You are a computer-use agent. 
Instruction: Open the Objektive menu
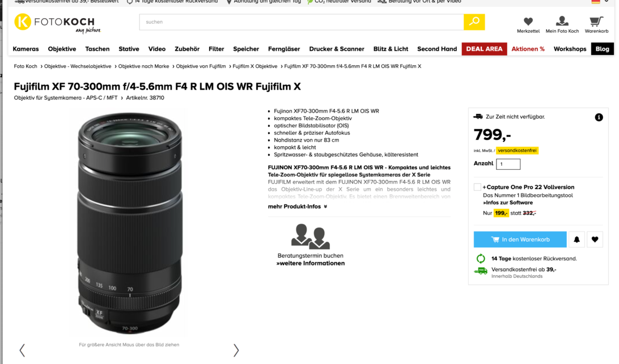pos(62,49)
